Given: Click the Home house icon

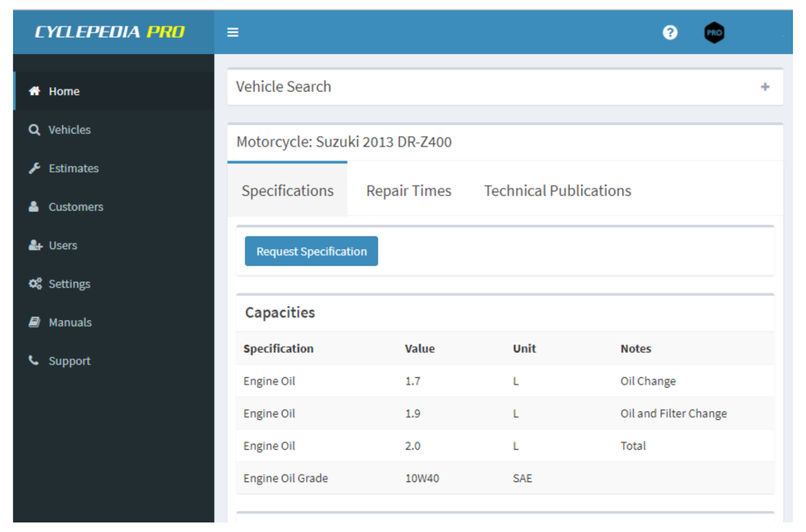Looking at the screenshot, I should pyautogui.click(x=35, y=91).
